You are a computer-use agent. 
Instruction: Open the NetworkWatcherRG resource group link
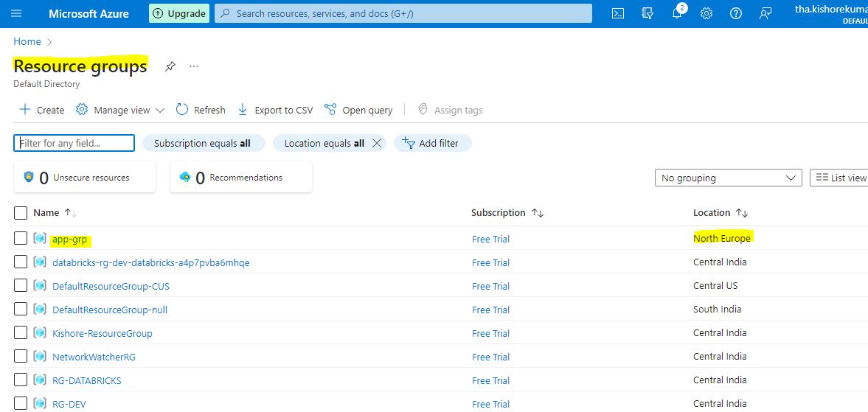tap(94, 357)
